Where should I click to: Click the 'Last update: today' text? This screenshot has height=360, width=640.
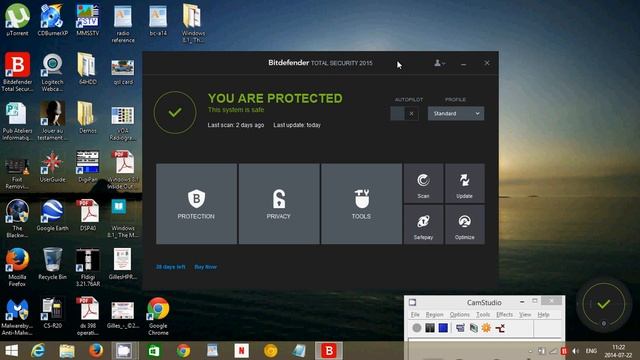pyautogui.click(x=297, y=125)
